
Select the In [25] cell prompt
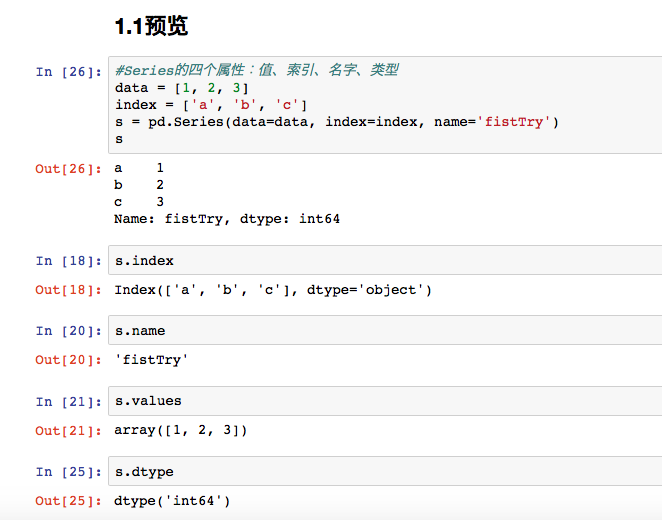click(x=69, y=471)
